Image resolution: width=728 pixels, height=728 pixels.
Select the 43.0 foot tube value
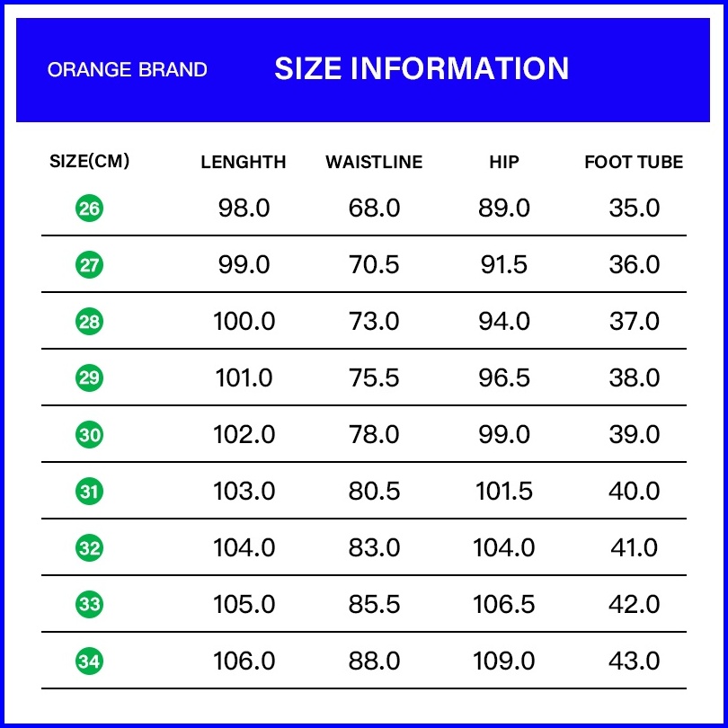(x=635, y=661)
